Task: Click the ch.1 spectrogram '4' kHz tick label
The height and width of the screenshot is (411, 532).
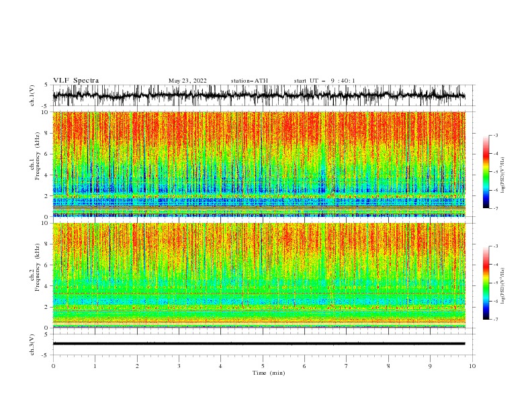Action: tap(46, 175)
